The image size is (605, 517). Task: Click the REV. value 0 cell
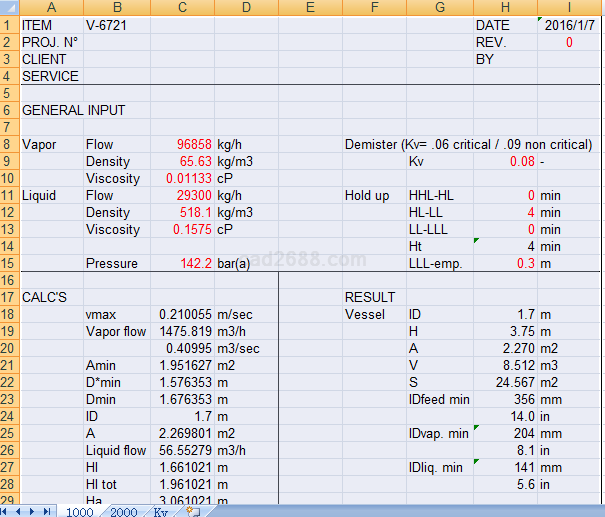tap(570, 42)
